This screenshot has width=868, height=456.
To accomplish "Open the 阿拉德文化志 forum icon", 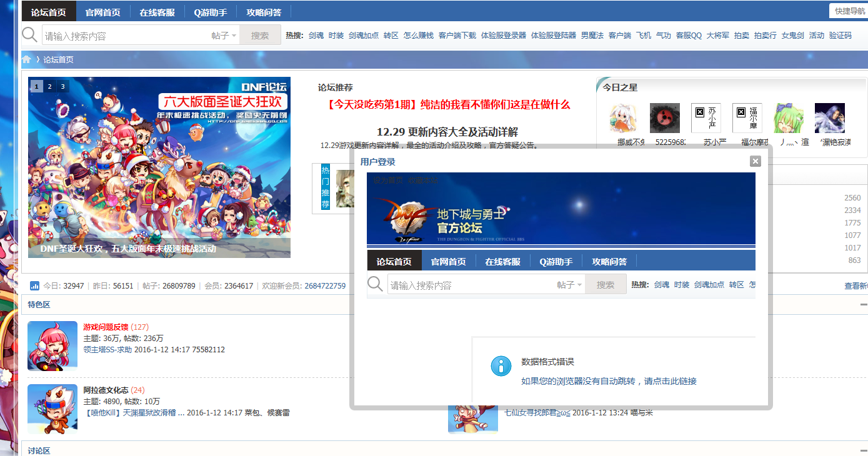I will click(x=52, y=409).
